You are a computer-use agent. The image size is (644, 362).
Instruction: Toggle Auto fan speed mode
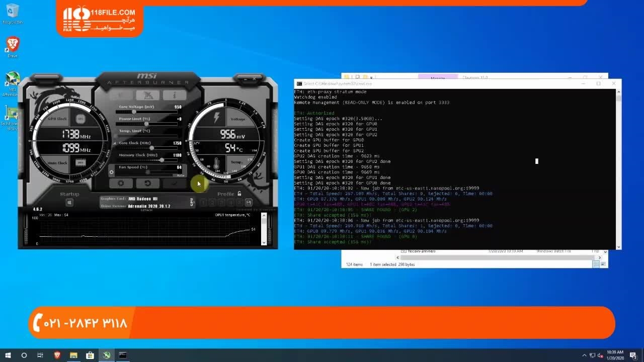(180, 175)
